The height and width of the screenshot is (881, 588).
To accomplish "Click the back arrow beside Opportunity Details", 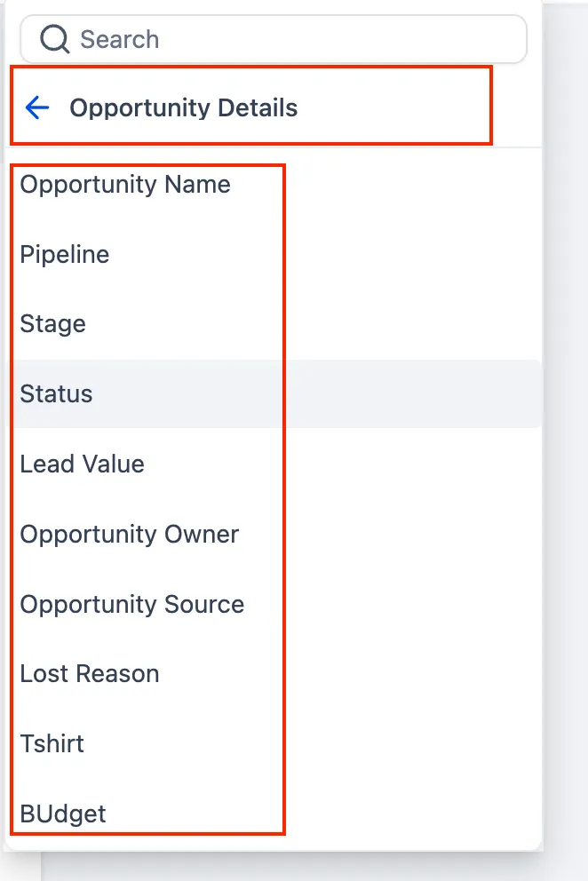I will [x=37, y=107].
